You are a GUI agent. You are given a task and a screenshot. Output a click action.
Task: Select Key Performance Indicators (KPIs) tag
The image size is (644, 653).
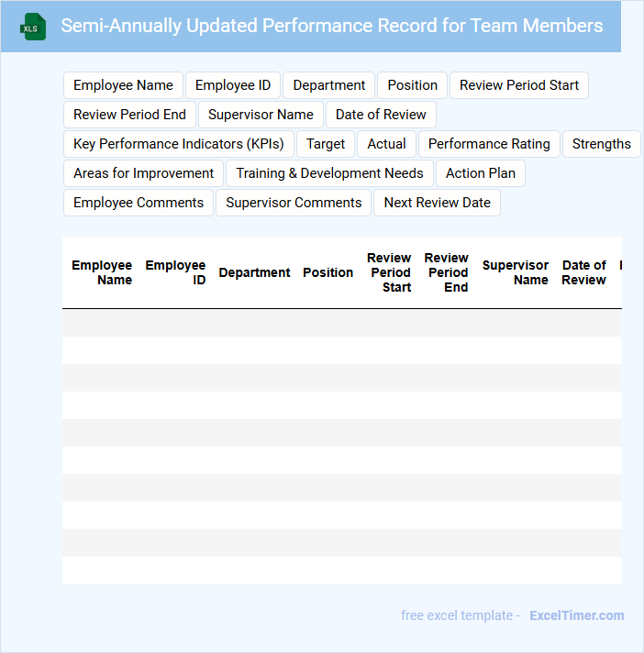[x=179, y=144]
